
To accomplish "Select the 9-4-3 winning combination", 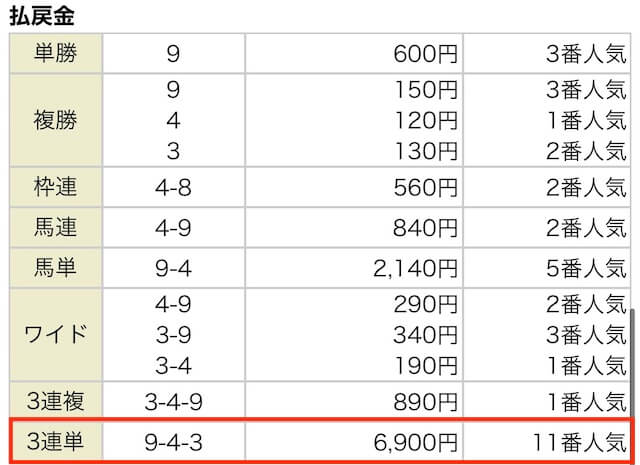I will pyautogui.click(x=174, y=440).
